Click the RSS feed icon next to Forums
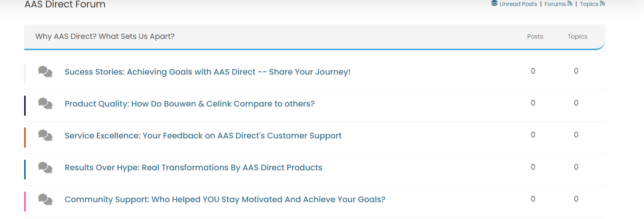The height and width of the screenshot is (219, 644). tap(570, 3)
